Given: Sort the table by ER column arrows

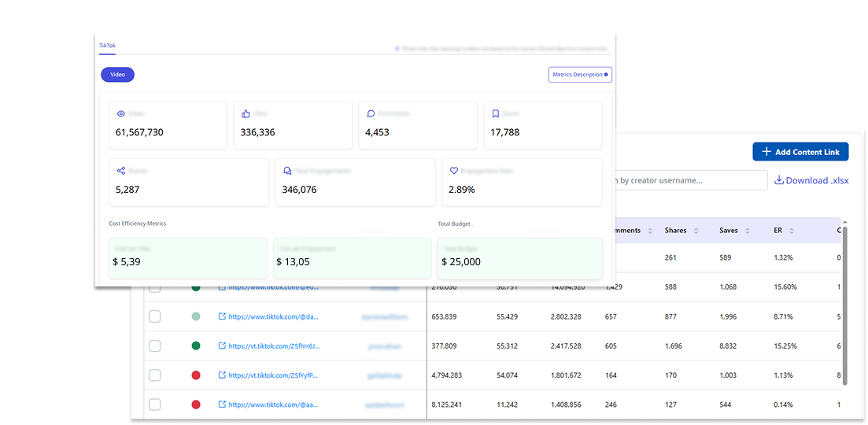Looking at the screenshot, I should 792,231.
